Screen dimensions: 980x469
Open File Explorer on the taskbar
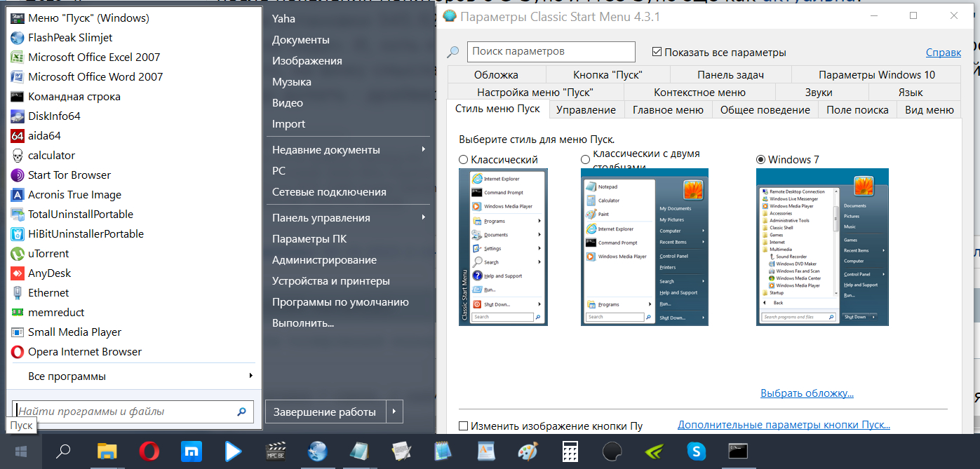(107, 451)
